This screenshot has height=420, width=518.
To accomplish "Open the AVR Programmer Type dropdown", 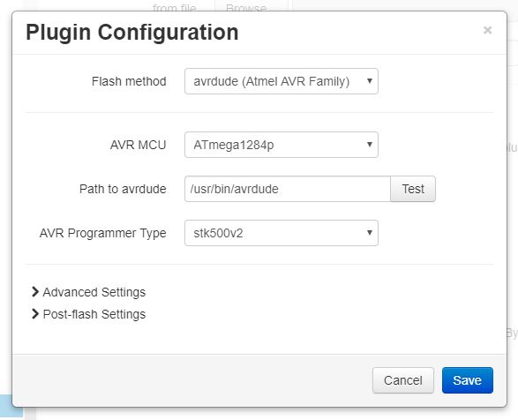I will pyautogui.click(x=282, y=233).
